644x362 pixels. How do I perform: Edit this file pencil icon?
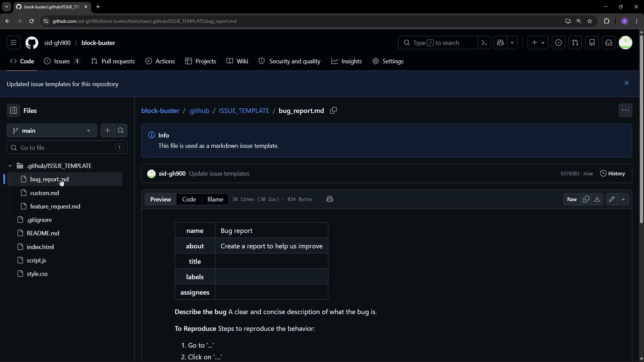(x=612, y=199)
